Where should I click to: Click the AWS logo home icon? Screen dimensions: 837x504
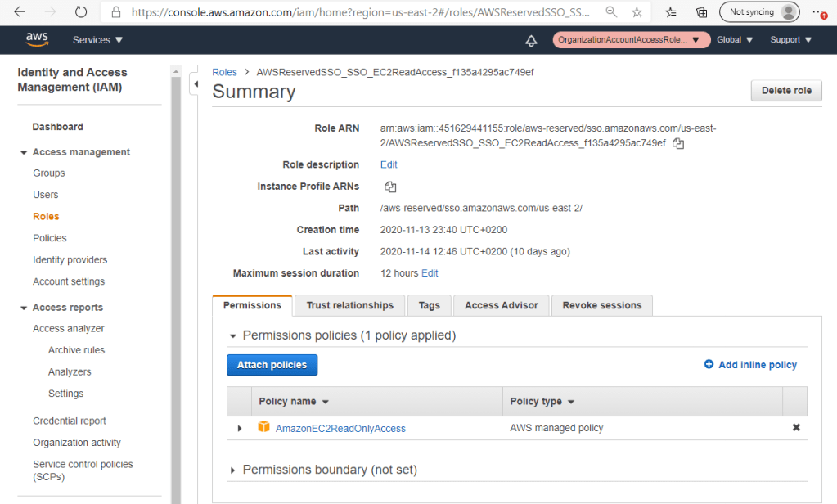pos(37,39)
